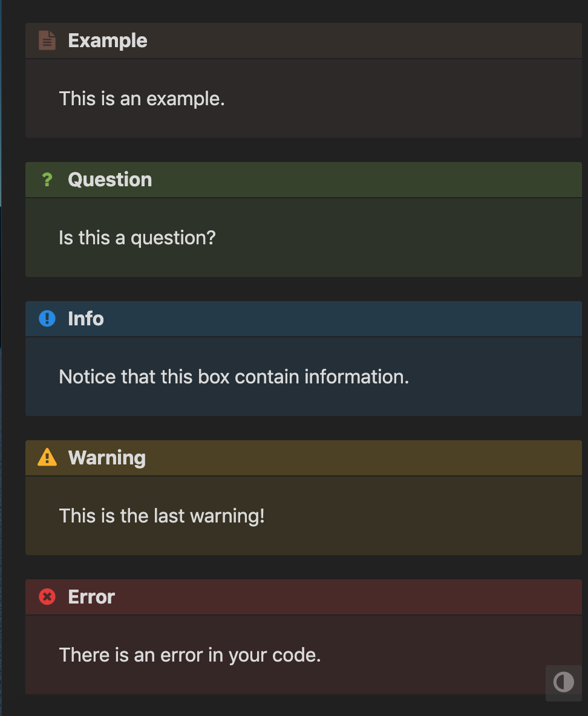
Task: Click the green question mark icon
Action: point(47,180)
